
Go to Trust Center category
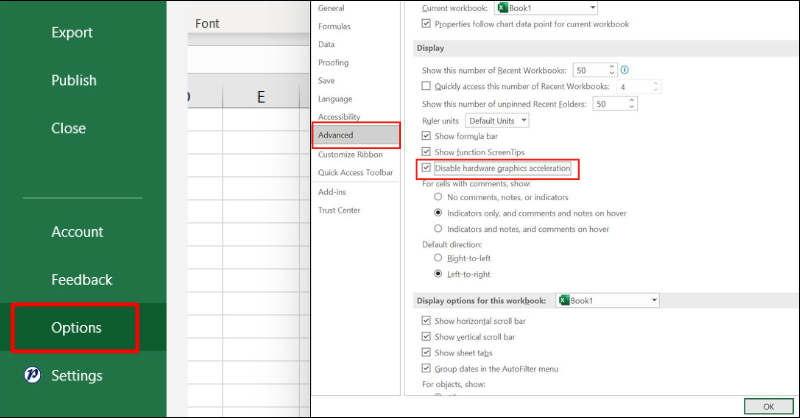point(339,210)
